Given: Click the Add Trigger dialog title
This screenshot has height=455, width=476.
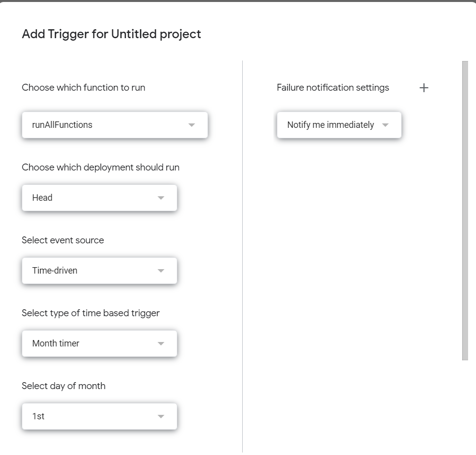Looking at the screenshot, I should (x=111, y=34).
